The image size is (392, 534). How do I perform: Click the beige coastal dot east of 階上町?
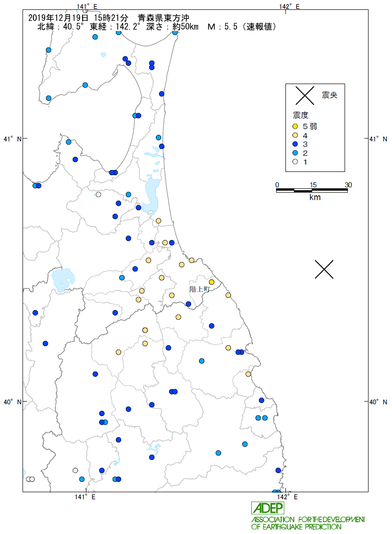[228, 295]
